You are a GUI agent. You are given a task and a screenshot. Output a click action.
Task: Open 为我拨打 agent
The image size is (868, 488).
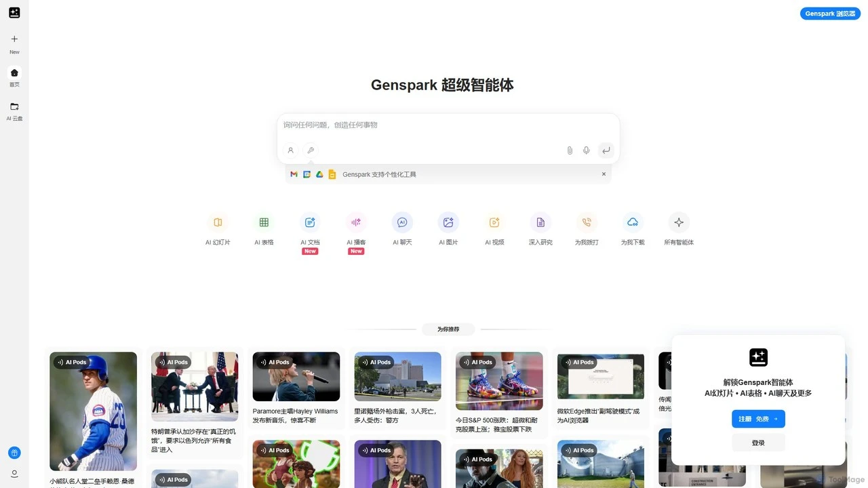pyautogui.click(x=587, y=228)
